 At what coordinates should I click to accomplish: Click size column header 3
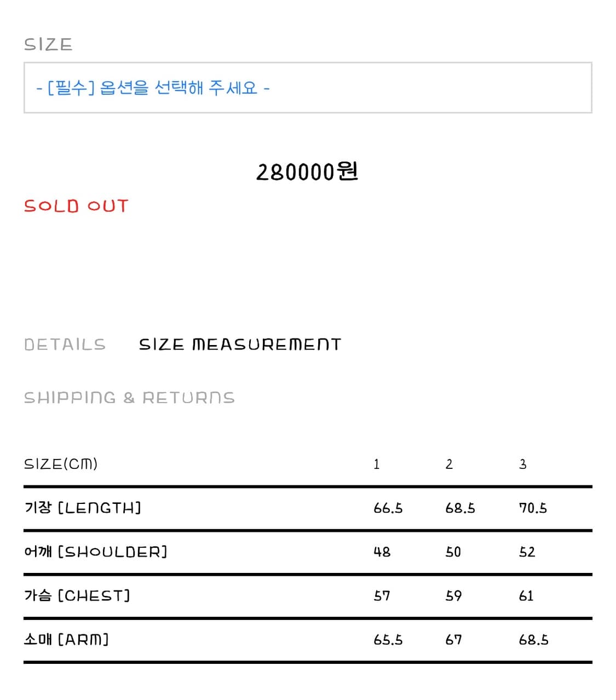523,464
